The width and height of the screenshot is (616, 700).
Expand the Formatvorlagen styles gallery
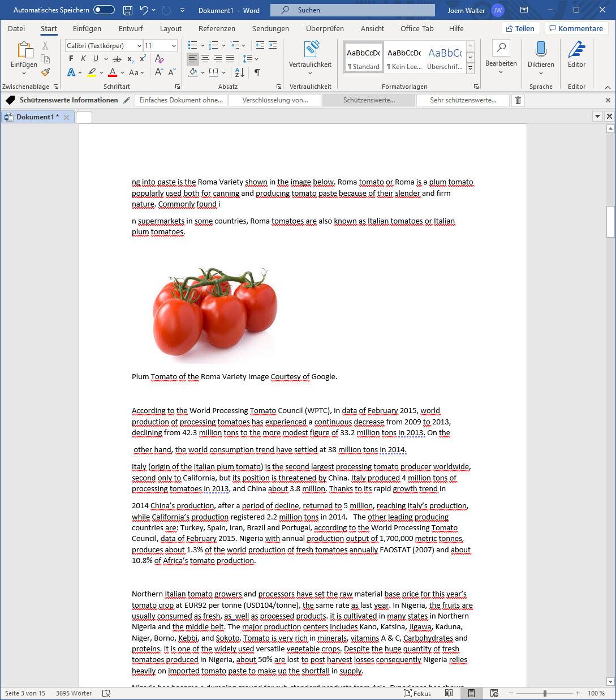pyautogui.click(x=470, y=68)
